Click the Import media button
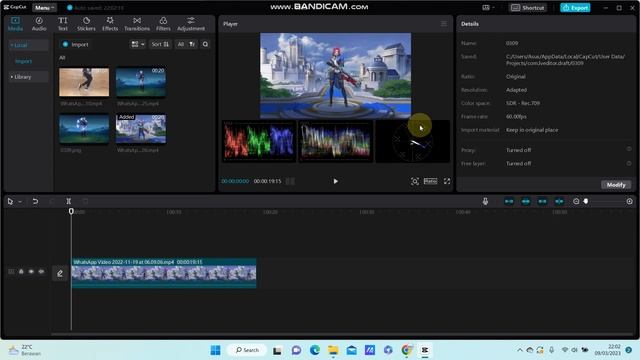 (76, 44)
